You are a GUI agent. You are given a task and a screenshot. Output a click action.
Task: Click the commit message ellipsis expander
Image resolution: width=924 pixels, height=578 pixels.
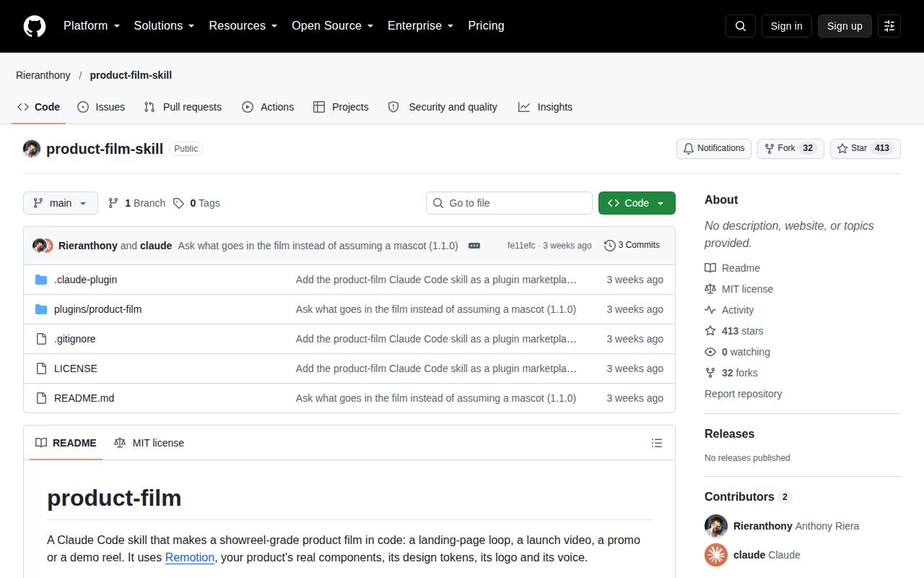coord(474,246)
